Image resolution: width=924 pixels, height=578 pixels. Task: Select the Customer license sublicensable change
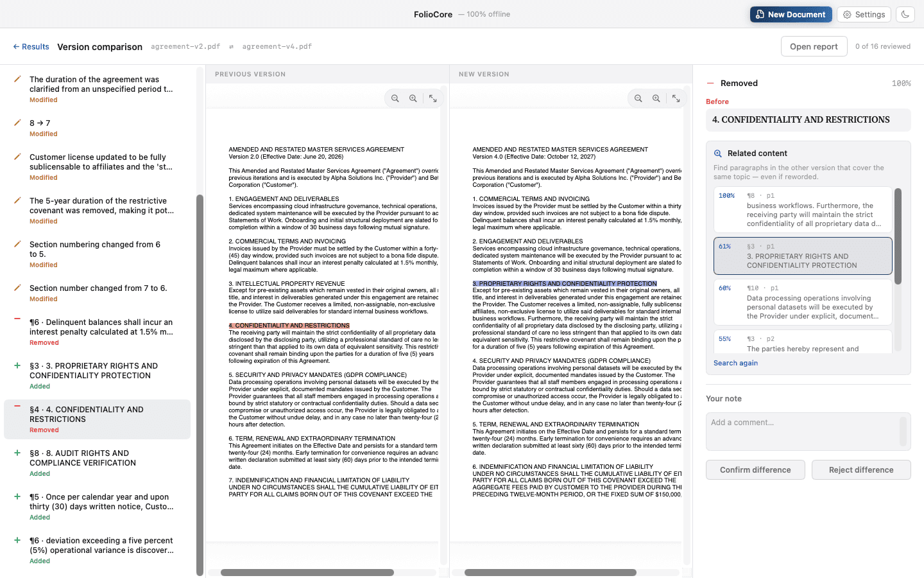[x=98, y=167]
